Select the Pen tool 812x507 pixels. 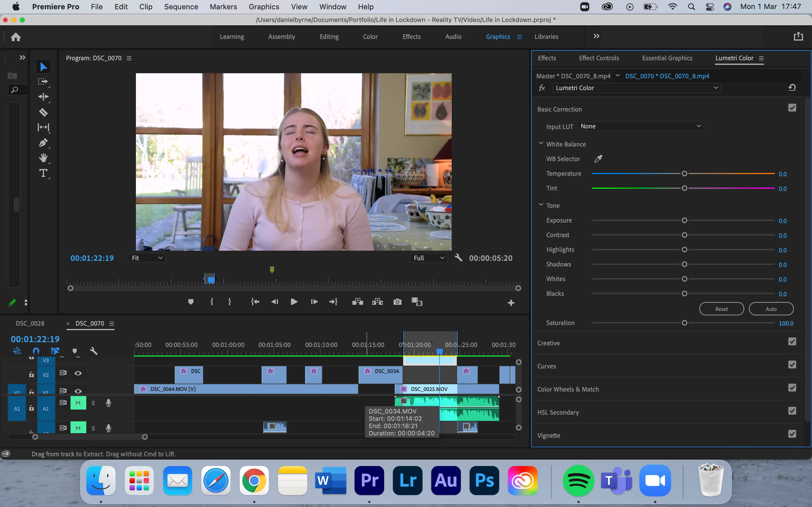click(x=43, y=143)
